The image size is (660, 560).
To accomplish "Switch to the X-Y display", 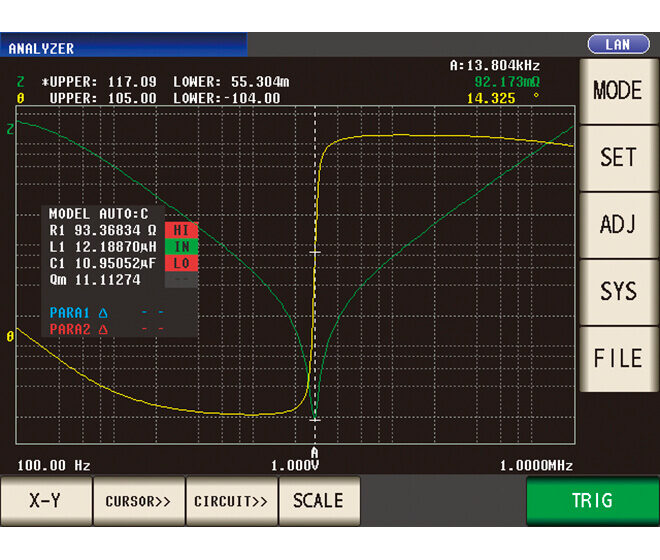I will [x=45, y=501].
